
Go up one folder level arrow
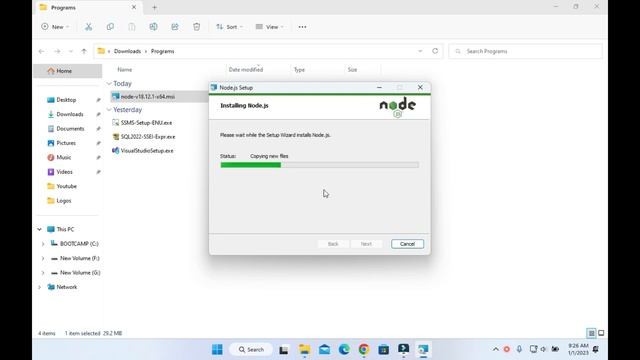pyautogui.click(x=84, y=51)
